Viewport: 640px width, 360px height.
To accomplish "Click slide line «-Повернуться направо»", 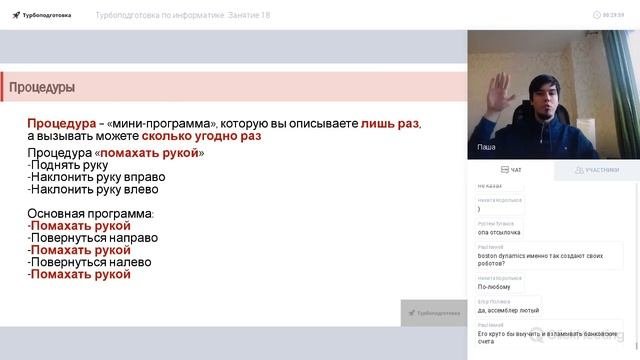I will [93, 238].
